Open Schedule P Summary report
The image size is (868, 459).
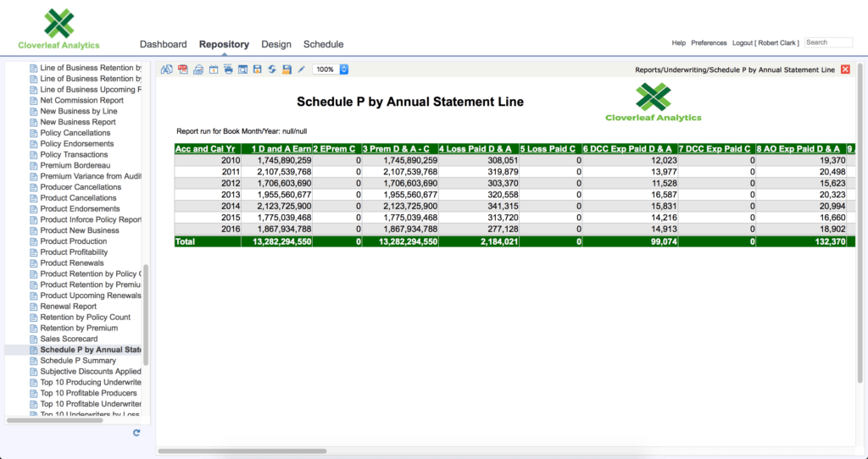pyautogui.click(x=78, y=361)
